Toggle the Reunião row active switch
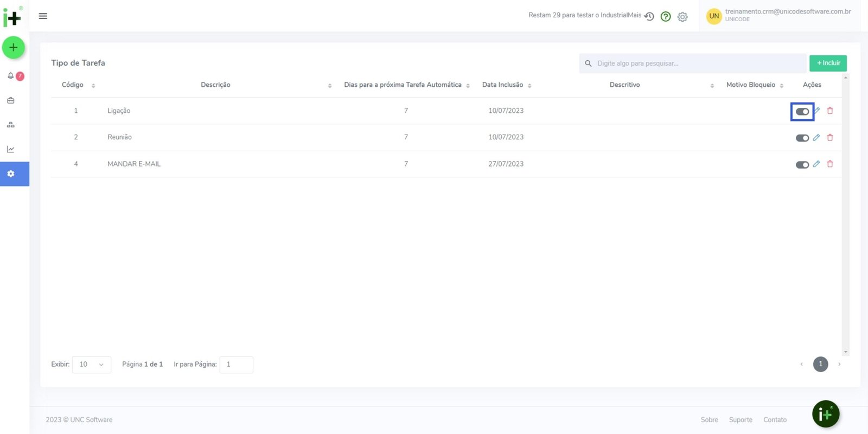868x434 pixels. tap(802, 138)
